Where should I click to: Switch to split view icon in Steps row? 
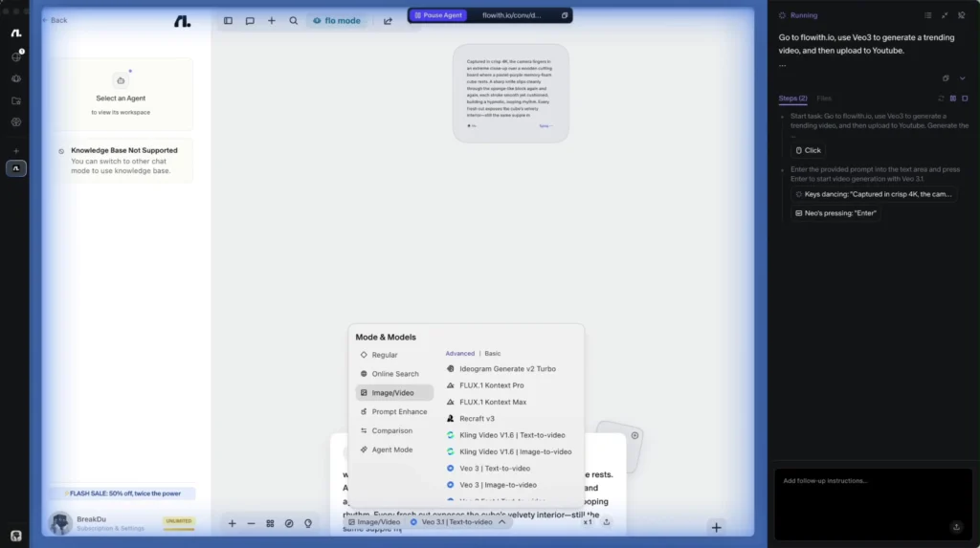coord(953,99)
